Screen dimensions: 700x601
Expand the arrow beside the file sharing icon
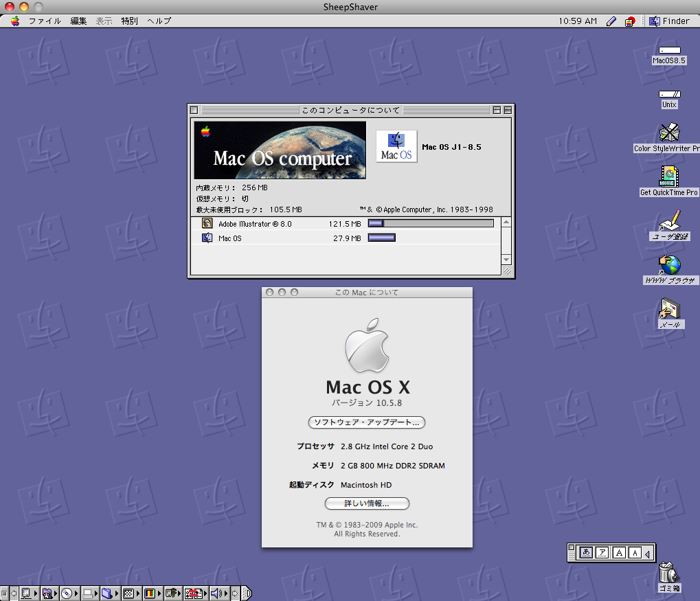[x=56, y=593]
